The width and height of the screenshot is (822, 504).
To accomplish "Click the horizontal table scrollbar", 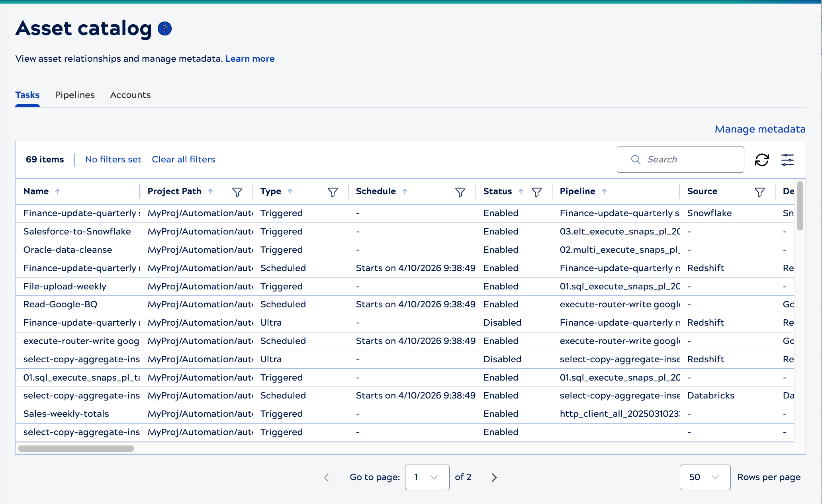I will (x=76, y=449).
